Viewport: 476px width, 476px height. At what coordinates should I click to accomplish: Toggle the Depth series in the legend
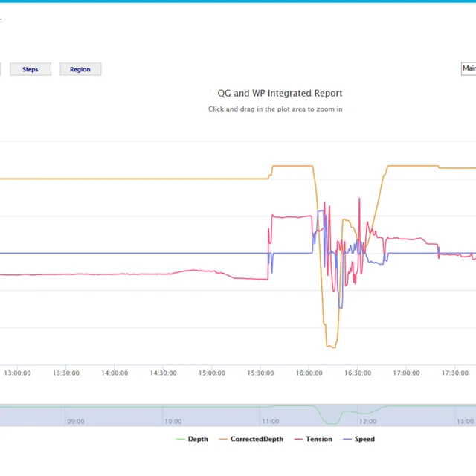coord(198,439)
